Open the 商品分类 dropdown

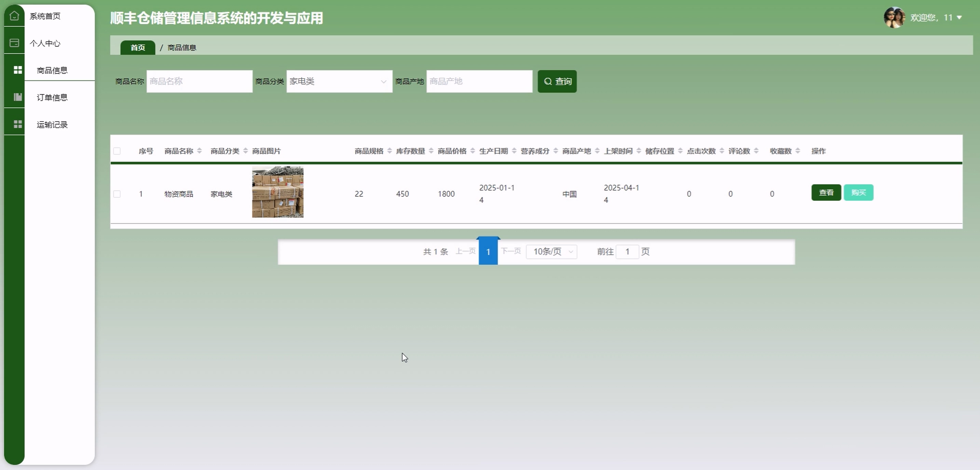pyautogui.click(x=339, y=81)
